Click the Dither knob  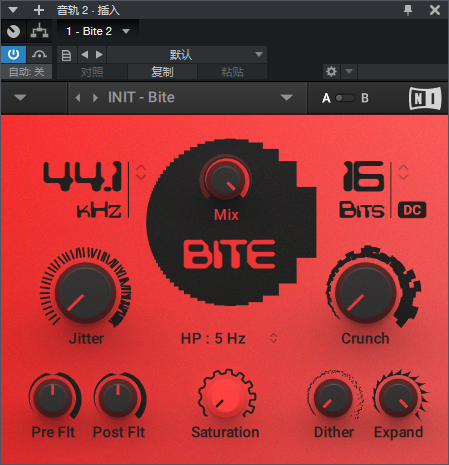click(x=333, y=397)
